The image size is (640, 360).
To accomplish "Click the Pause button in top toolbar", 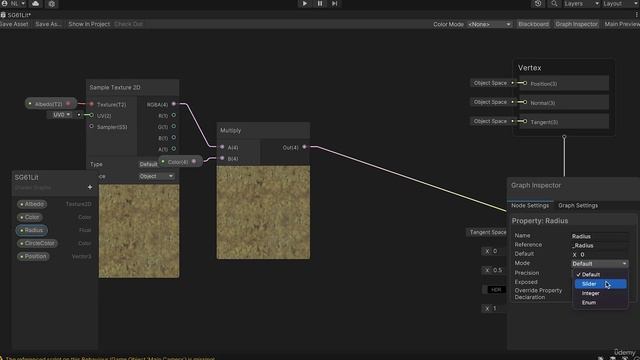I will tap(320, 4).
